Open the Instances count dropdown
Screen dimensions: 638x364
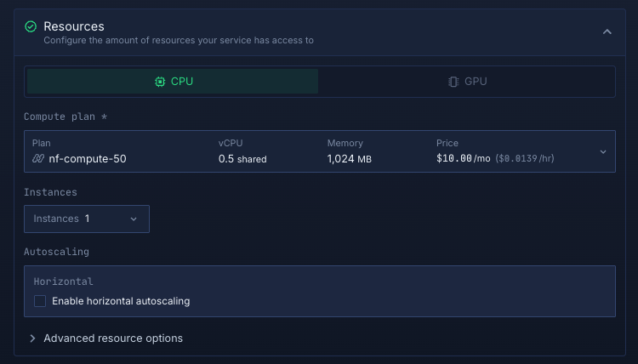86,219
